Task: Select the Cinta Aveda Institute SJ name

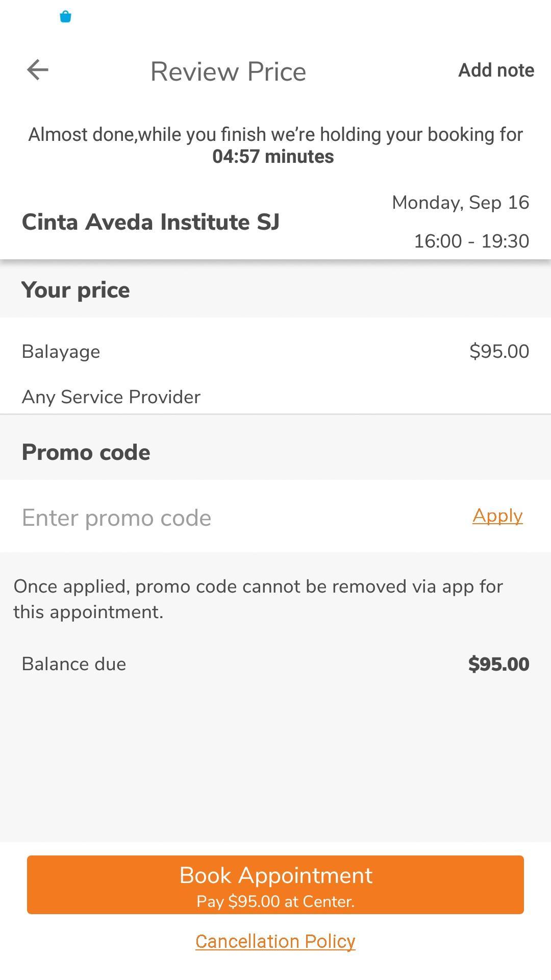Action: pyautogui.click(x=151, y=222)
